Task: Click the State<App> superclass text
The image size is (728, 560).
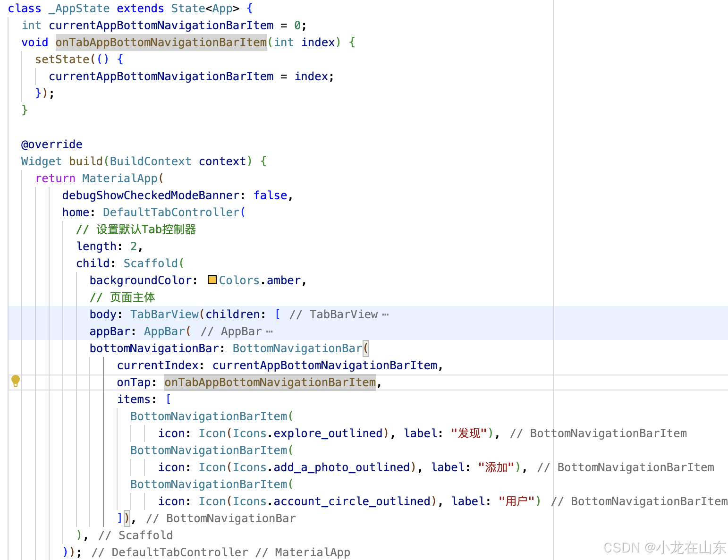Action: (205, 8)
